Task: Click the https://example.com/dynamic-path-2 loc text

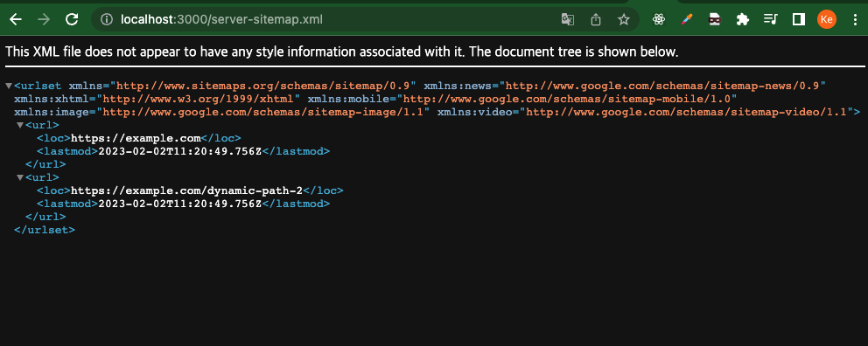Action: click(x=187, y=190)
